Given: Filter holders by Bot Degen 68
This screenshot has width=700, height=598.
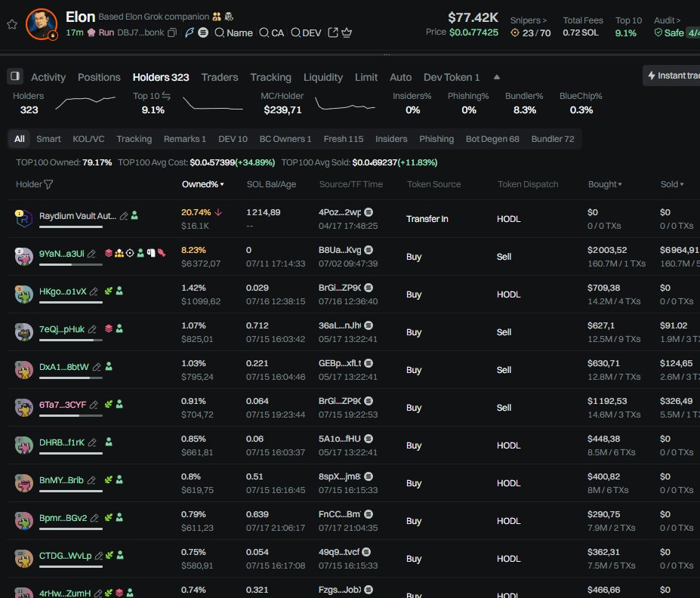Looking at the screenshot, I should [x=492, y=139].
